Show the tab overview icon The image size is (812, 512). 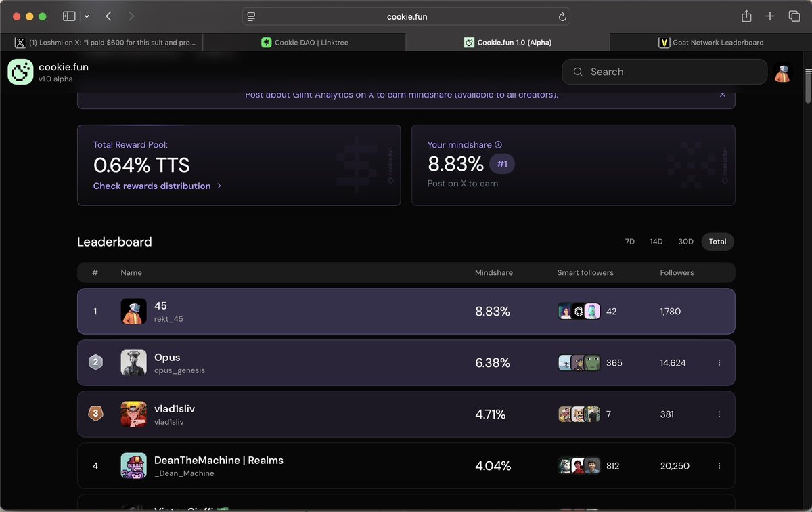point(794,16)
